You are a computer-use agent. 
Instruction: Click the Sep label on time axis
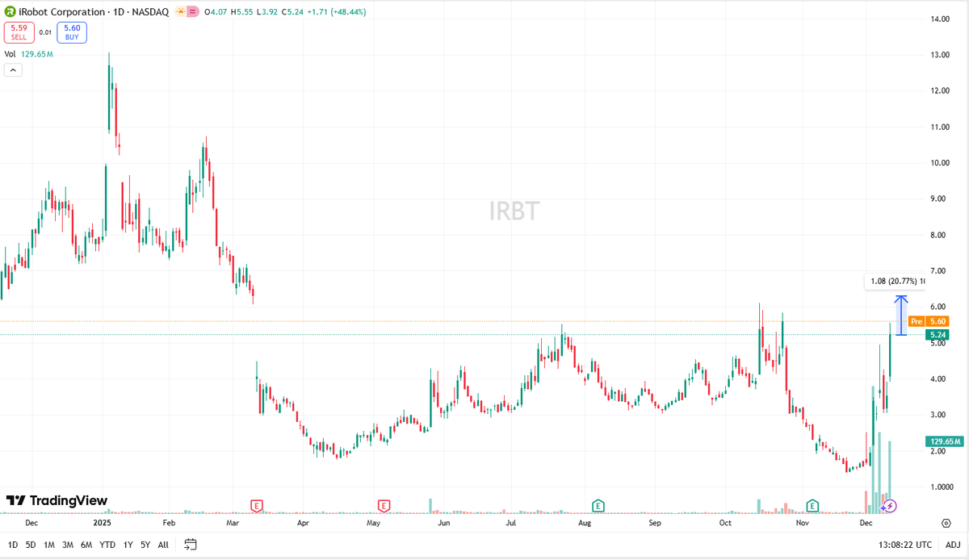pyautogui.click(x=655, y=523)
